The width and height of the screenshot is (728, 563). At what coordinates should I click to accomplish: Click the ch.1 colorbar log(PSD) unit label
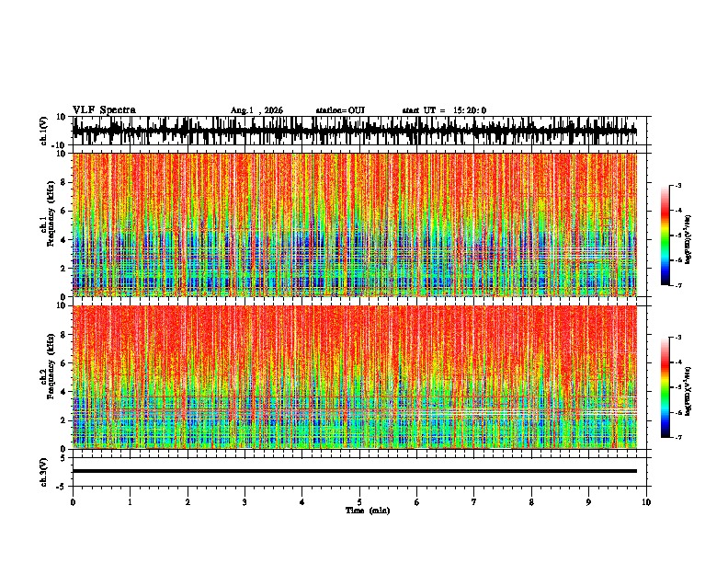point(688,240)
